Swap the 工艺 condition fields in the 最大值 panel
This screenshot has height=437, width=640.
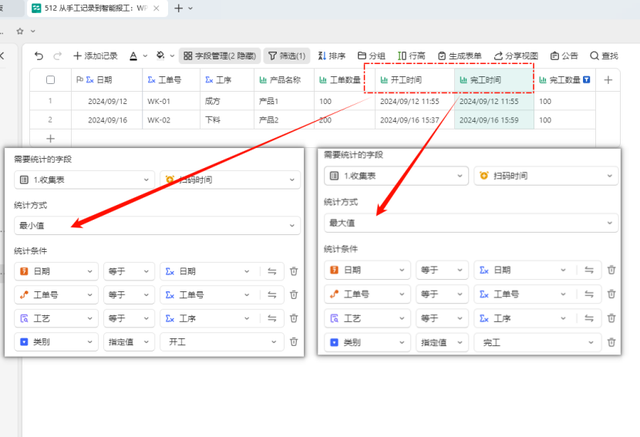pos(589,318)
